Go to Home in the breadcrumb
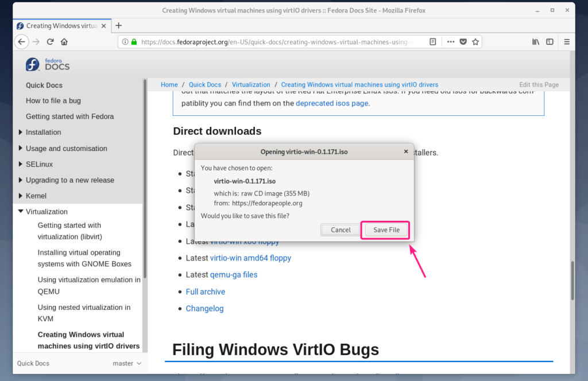This screenshot has width=588, height=381. 169,85
